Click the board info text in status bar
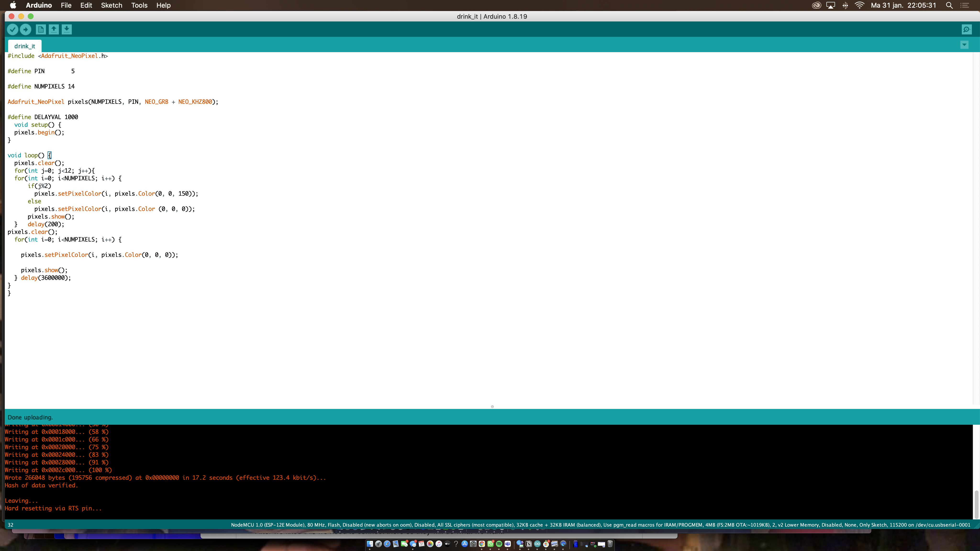Screen dimensions: 980x551 point(600,525)
